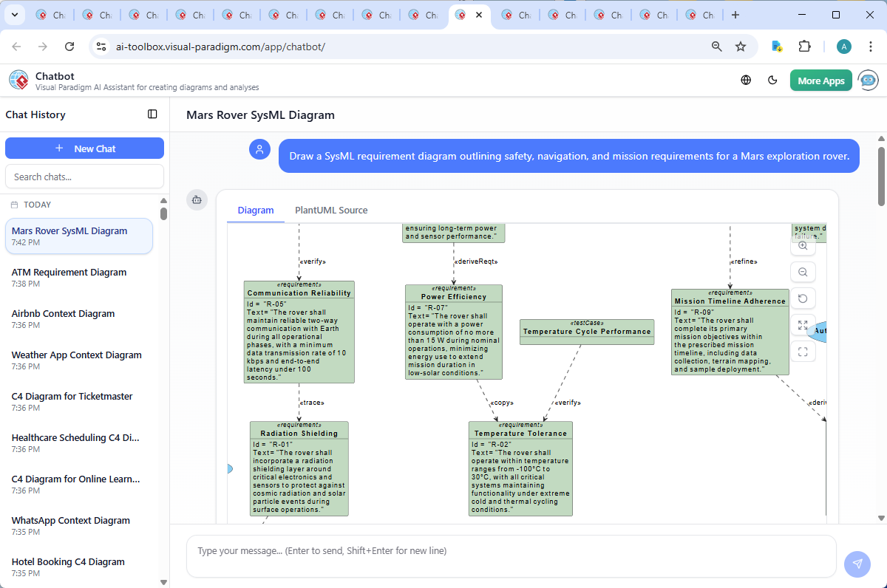This screenshot has width=887, height=588.
Task: Open the browser profile avatar menu
Action: coord(843,46)
